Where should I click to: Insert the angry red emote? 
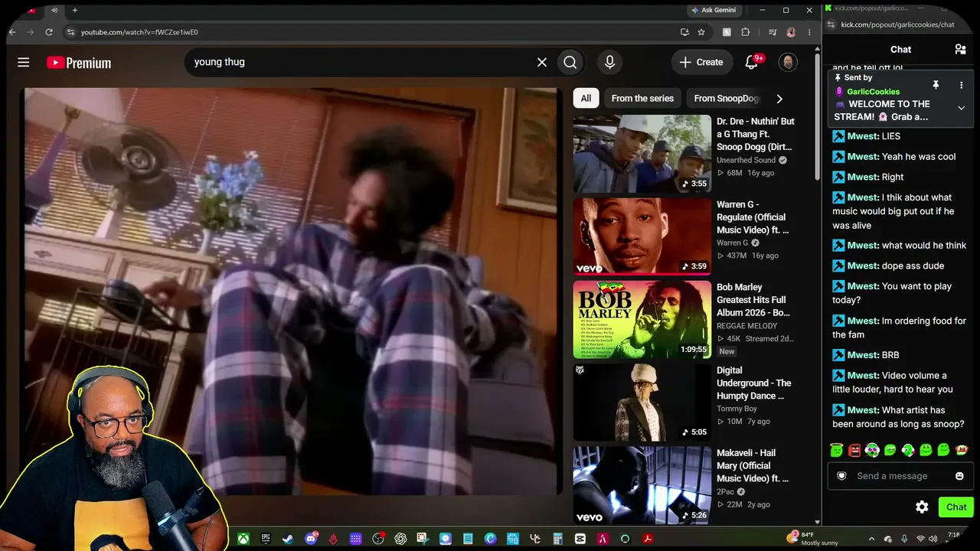click(x=854, y=450)
